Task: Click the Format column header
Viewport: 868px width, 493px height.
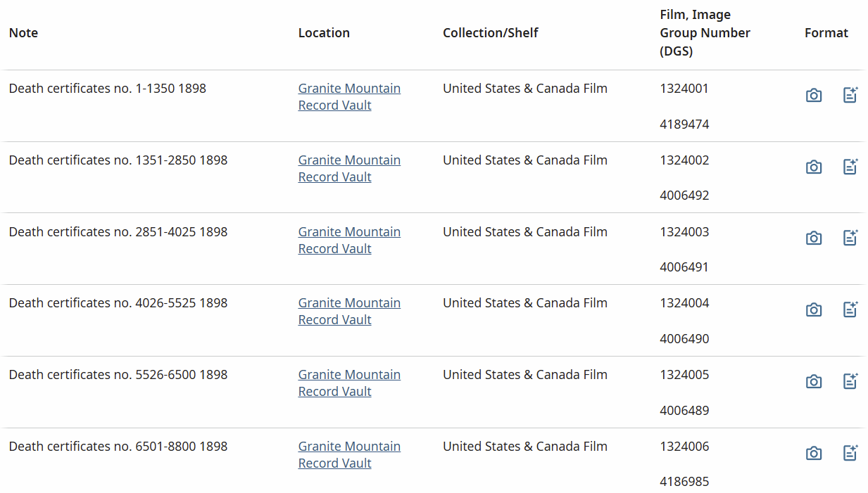Action: coord(826,33)
